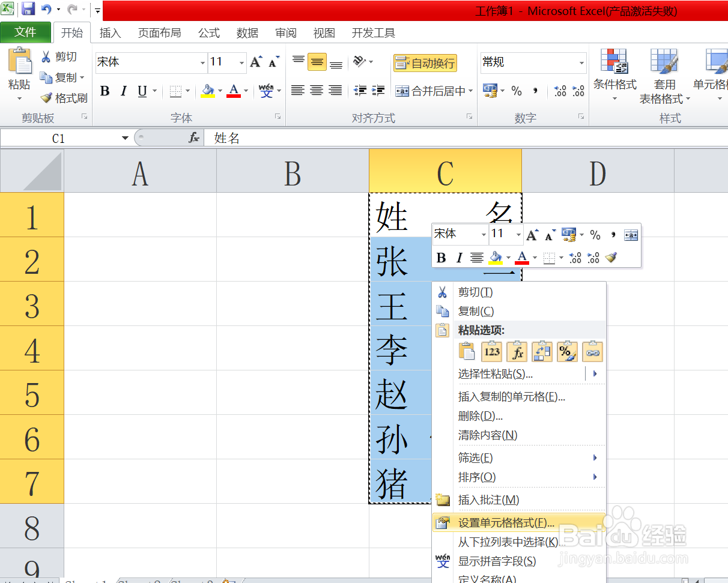Enable Wrap Text (自动换行) in the ribbon
The image size is (728, 583).
[425, 62]
